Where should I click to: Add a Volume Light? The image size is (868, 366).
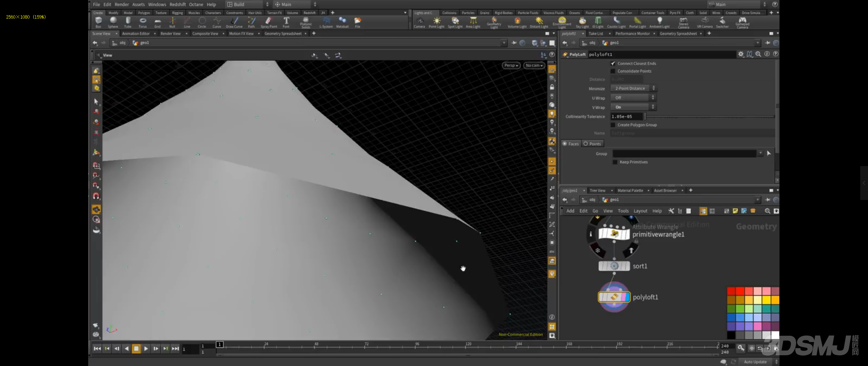[517, 22]
